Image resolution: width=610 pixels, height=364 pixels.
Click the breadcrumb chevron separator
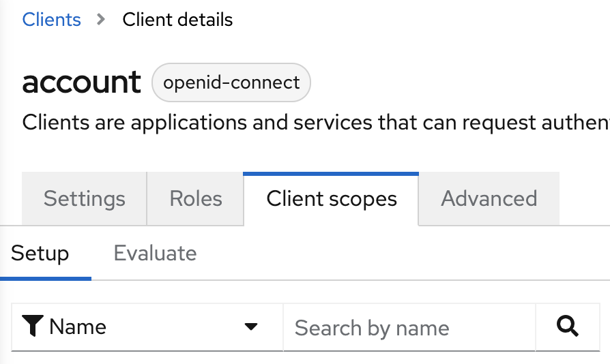(101, 19)
